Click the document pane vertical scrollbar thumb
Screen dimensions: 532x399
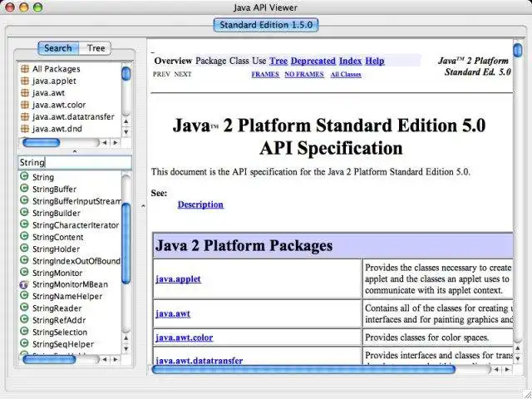coord(518,50)
